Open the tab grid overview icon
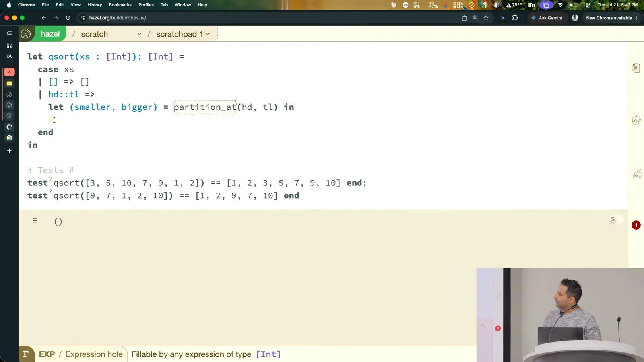The image size is (644, 362). [x=9, y=46]
